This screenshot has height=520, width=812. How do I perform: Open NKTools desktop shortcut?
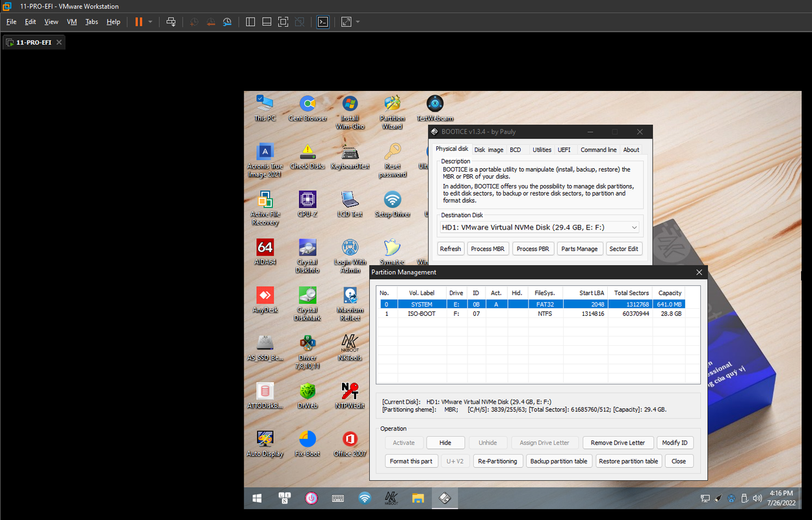(350, 348)
